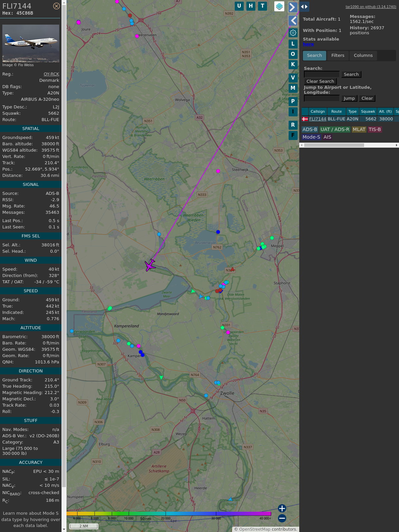The image size is (399, 532).
Task: Click the scrollbar right arrow of table
Action: [397, 145]
